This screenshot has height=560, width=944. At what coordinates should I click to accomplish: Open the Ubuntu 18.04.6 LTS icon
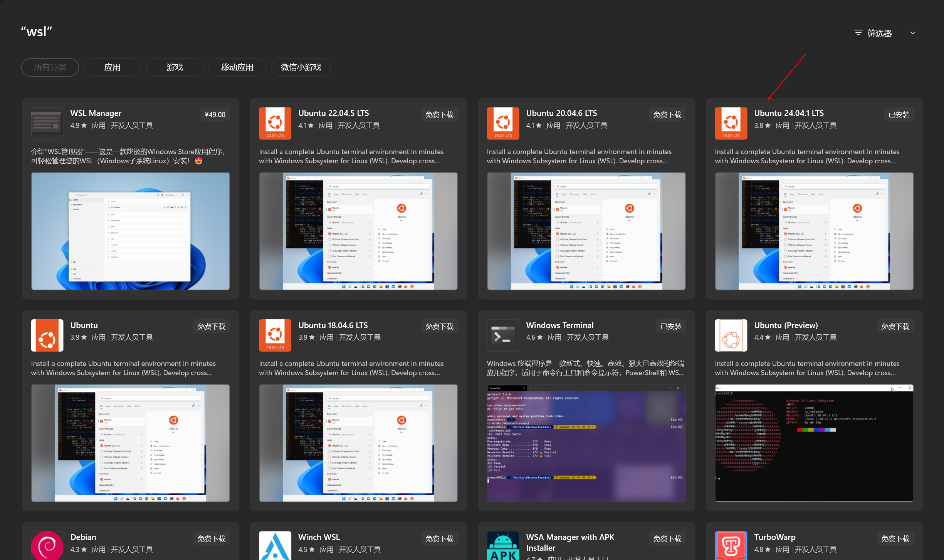(x=275, y=335)
